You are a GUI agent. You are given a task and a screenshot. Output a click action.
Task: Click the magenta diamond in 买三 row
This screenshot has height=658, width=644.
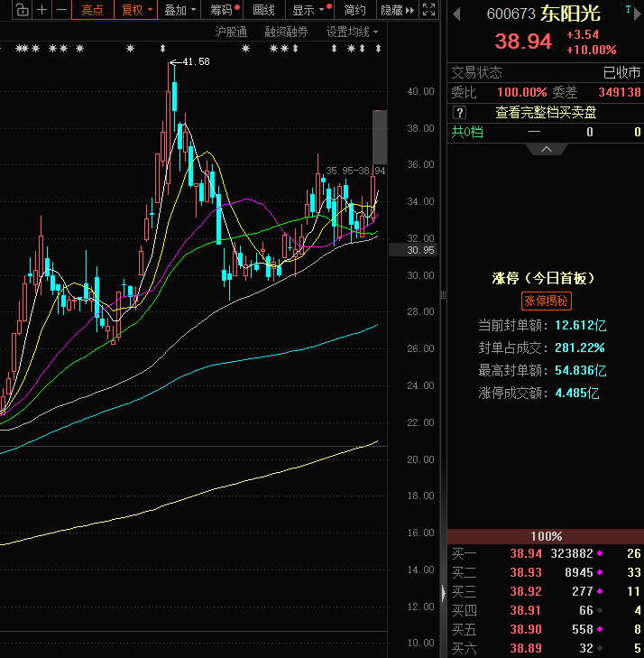tap(600, 591)
